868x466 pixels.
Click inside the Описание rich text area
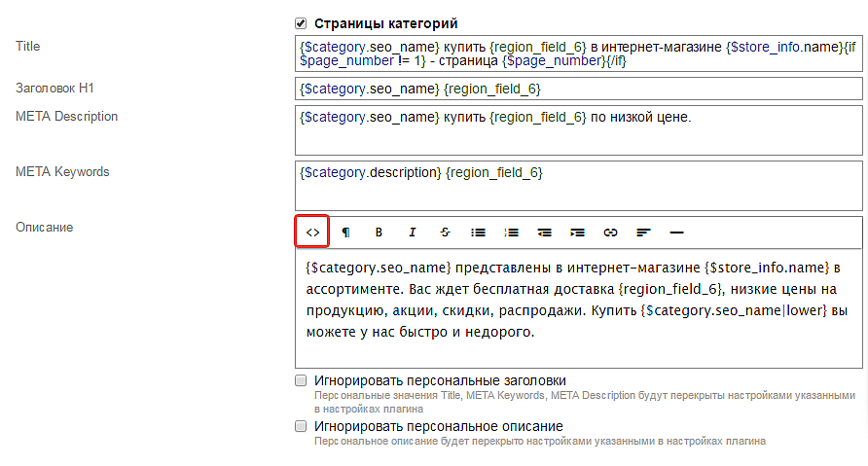click(x=578, y=307)
